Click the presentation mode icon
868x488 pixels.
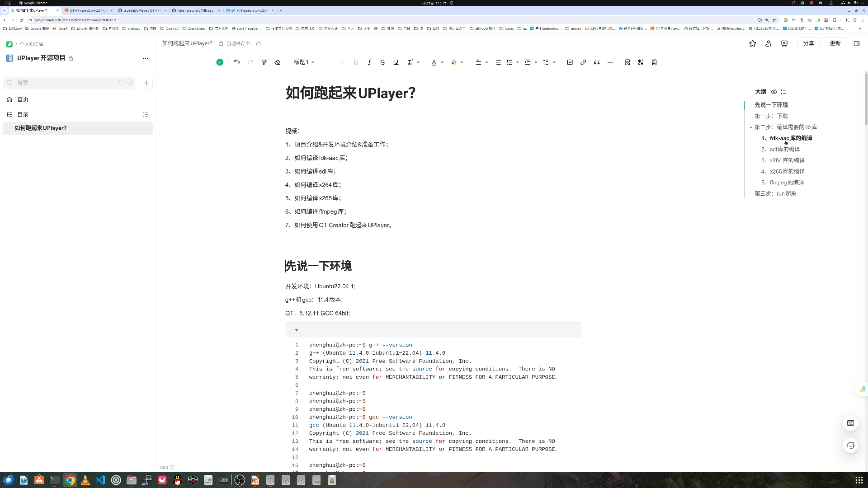784,43
